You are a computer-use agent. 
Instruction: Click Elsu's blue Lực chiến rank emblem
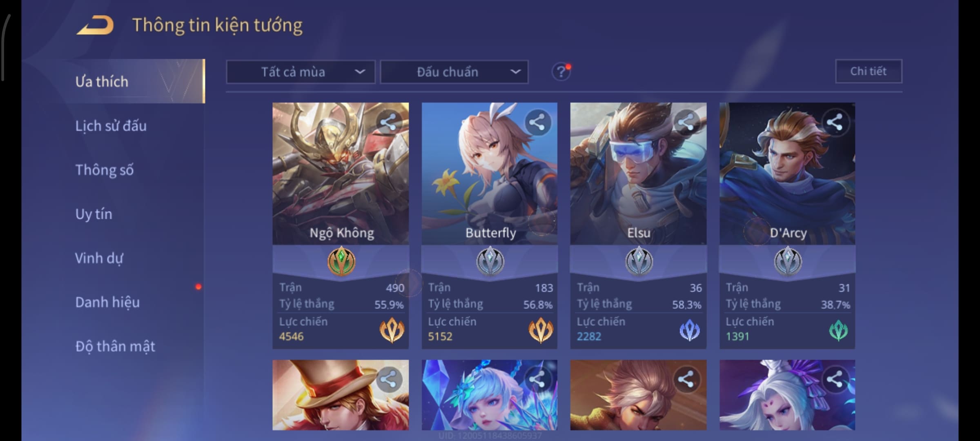point(690,330)
